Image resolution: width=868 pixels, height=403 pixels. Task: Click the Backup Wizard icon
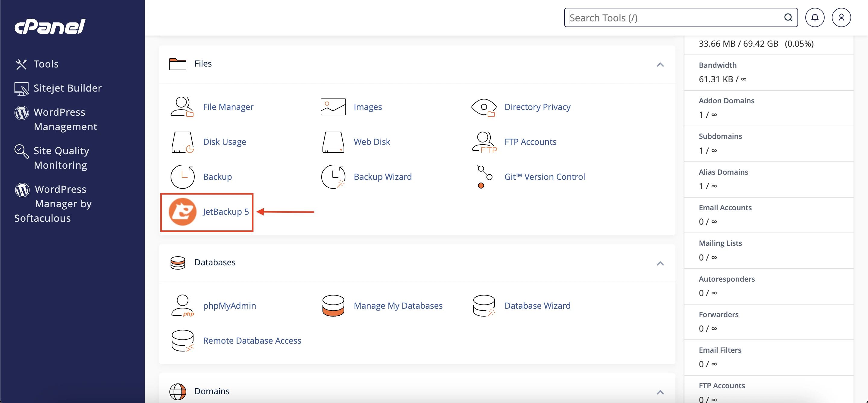(x=333, y=177)
